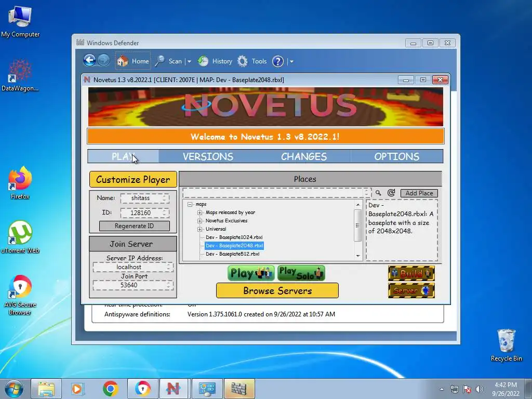Open the Control Panel taskbar item
532x399 pixels.
tap(207, 389)
